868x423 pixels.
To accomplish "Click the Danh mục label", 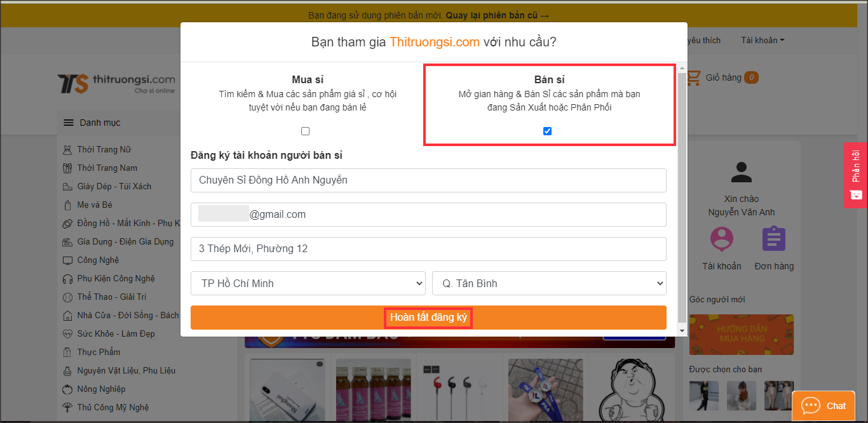I will [100, 123].
